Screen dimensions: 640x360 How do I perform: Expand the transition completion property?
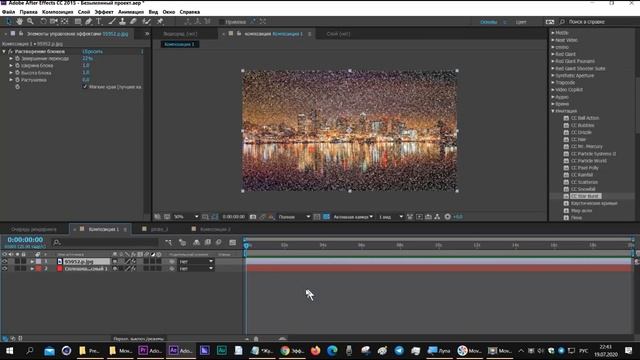tap(11, 58)
